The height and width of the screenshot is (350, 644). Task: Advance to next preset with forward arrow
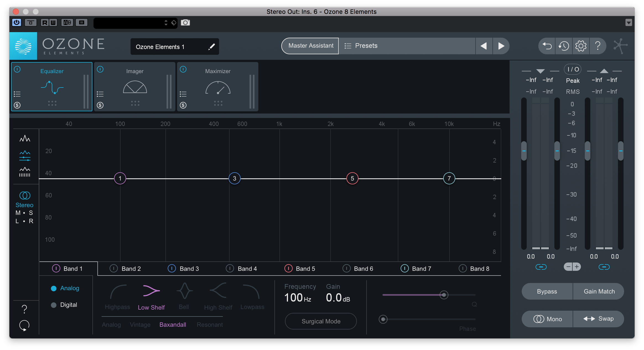(x=501, y=46)
